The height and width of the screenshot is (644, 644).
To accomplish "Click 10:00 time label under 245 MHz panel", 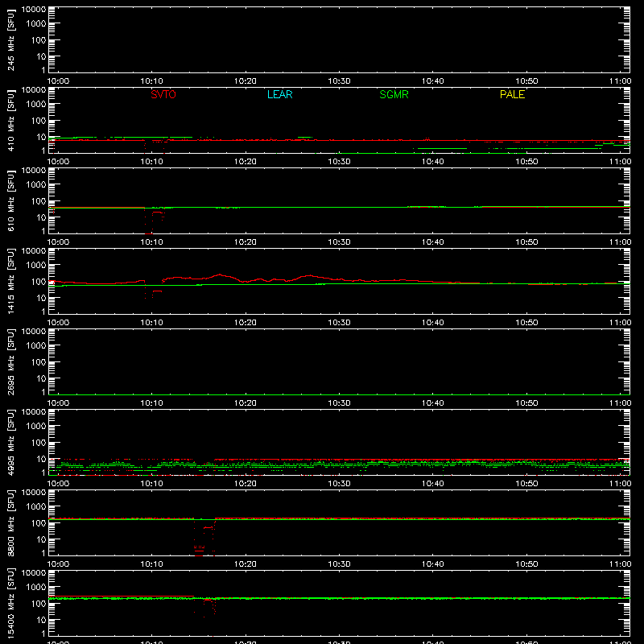I will point(58,81).
